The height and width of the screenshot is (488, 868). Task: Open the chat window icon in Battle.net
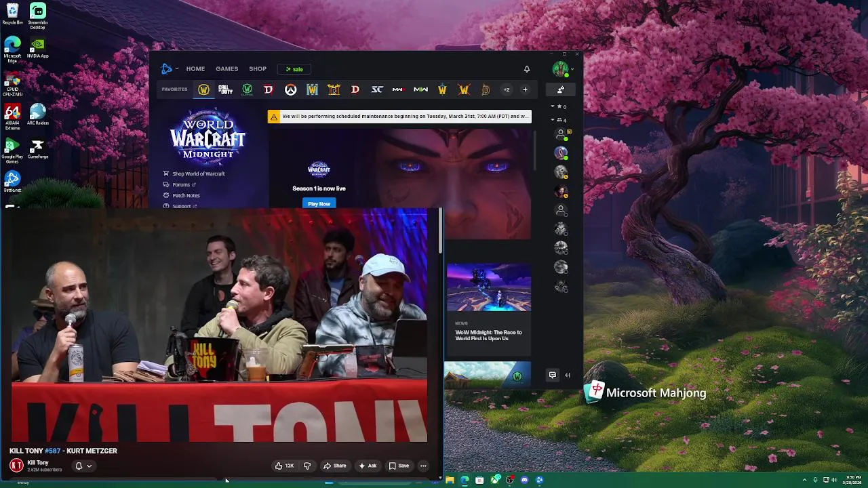553,375
